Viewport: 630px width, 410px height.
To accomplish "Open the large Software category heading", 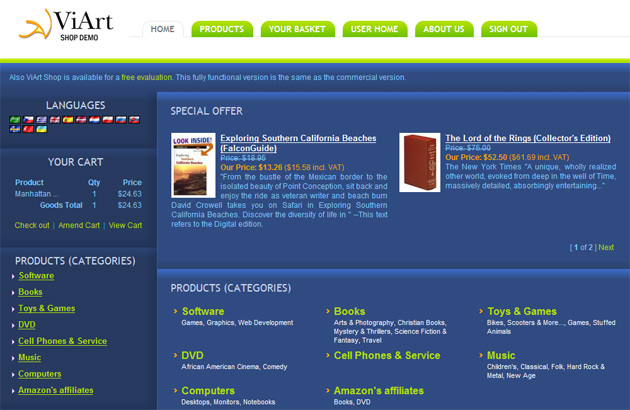I will pyautogui.click(x=203, y=311).
